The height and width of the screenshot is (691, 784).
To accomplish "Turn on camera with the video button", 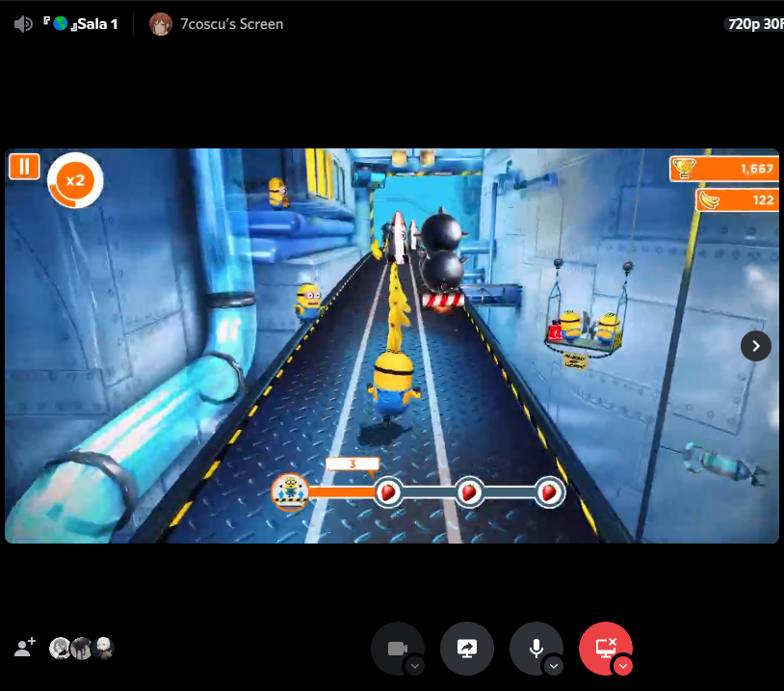I will pos(398,649).
